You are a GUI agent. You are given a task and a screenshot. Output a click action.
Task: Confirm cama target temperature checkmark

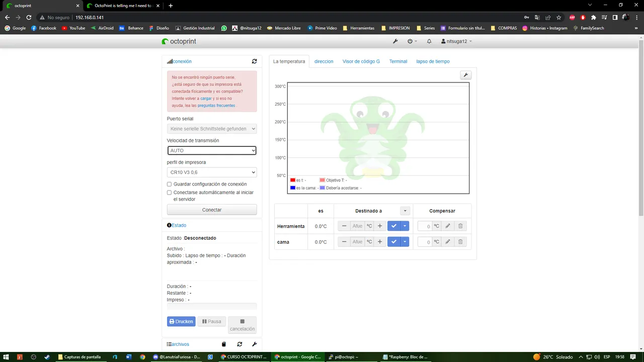coord(394,242)
